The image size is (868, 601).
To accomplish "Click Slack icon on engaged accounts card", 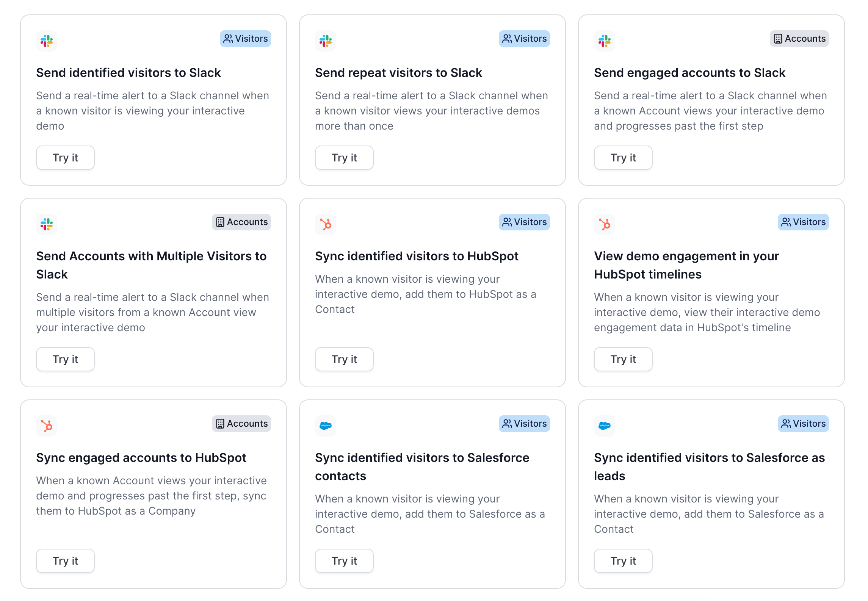I will pos(605,41).
